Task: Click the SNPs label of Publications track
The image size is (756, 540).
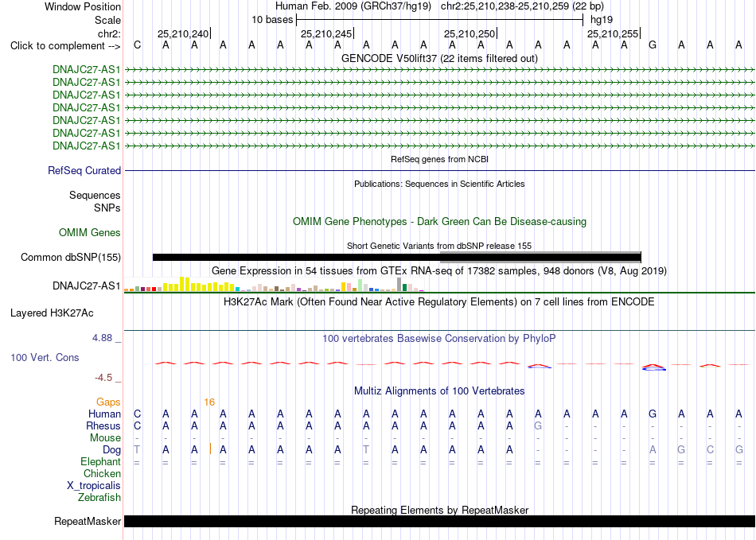Action: click(x=107, y=208)
